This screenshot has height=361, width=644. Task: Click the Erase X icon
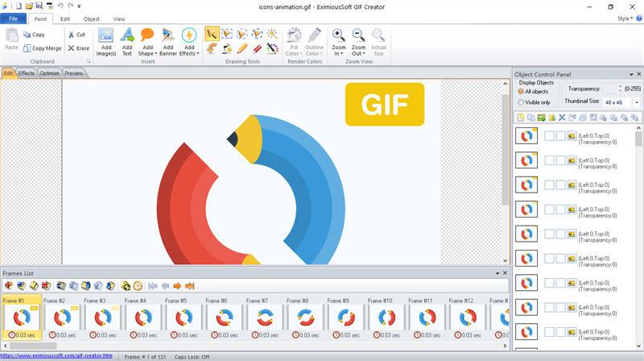(x=71, y=48)
